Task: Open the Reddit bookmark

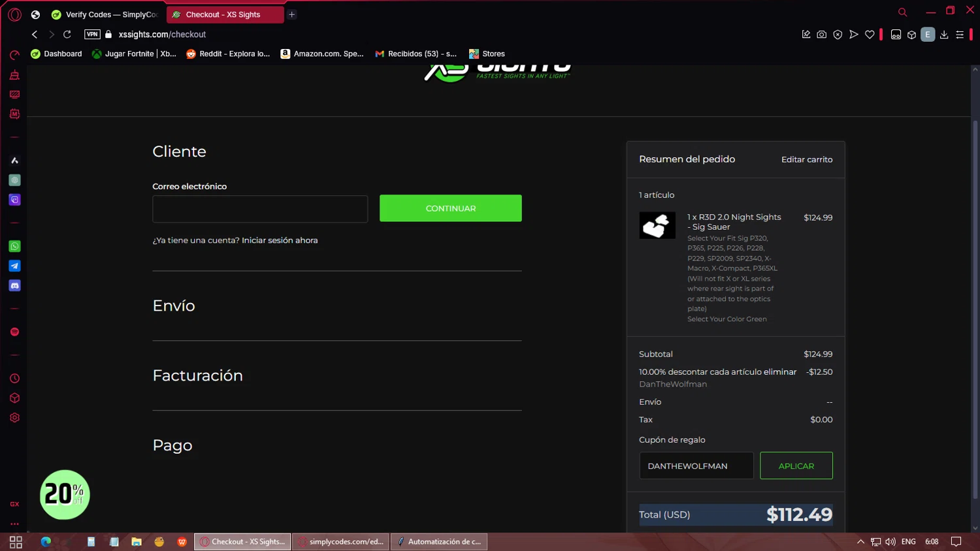Action: point(228,54)
